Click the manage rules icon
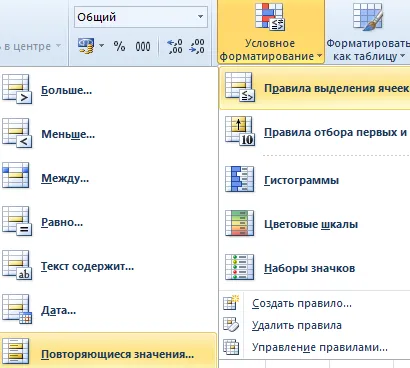Image resolution: width=410 pixels, height=368 pixels. (231, 347)
